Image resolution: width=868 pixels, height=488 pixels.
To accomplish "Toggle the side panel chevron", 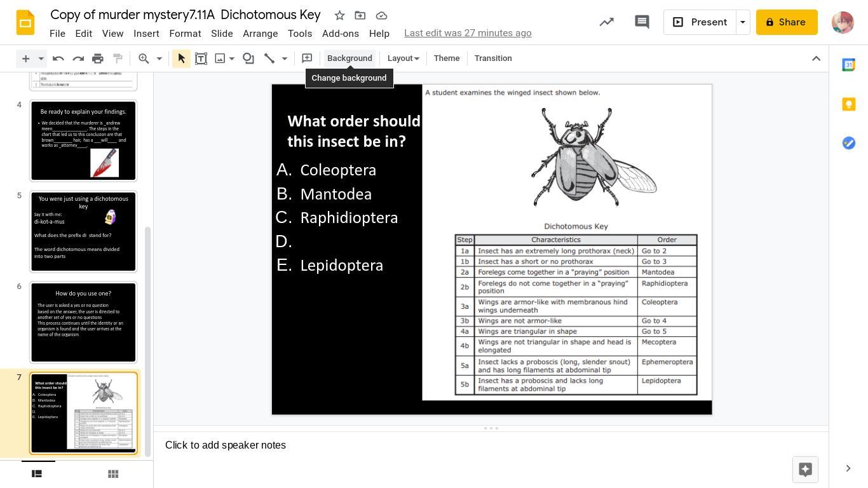I will 848,469.
